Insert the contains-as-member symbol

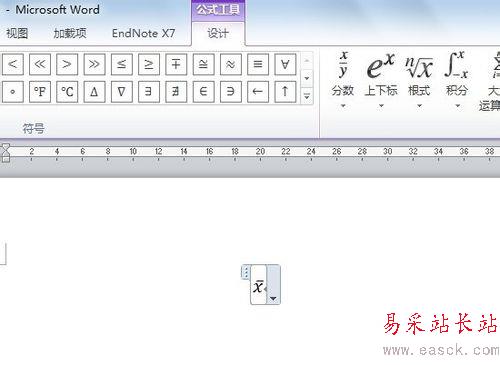pyautogui.click(x=231, y=91)
